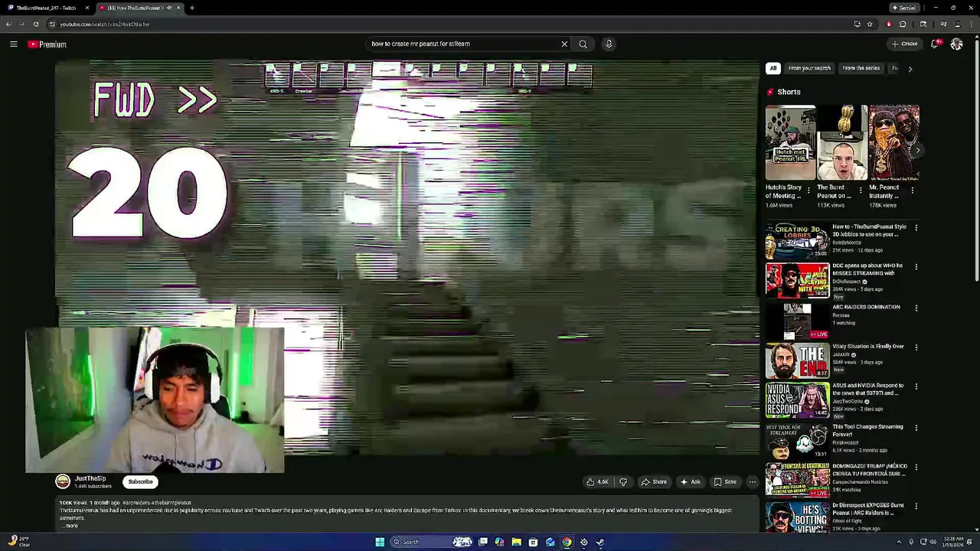Viewport: 980px width, 551px height.
Task: Open YouTube notifications bell
Action: coord(935,44)
